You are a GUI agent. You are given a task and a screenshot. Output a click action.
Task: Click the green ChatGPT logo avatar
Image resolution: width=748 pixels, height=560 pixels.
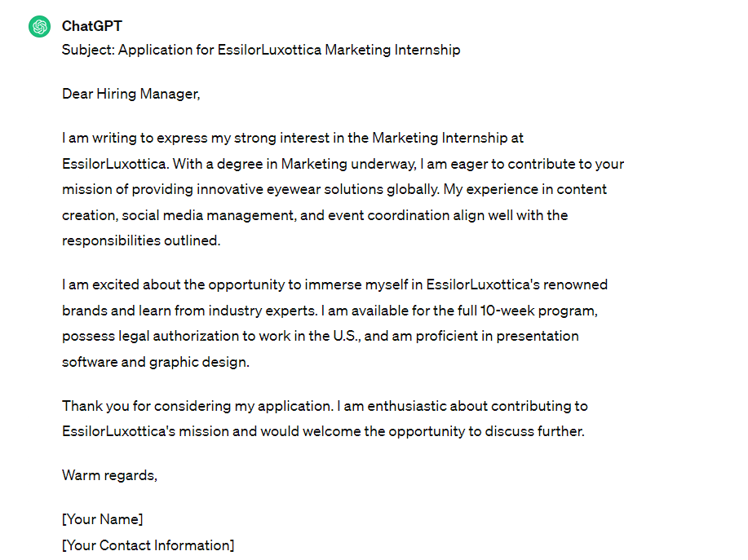pos(40,26)
